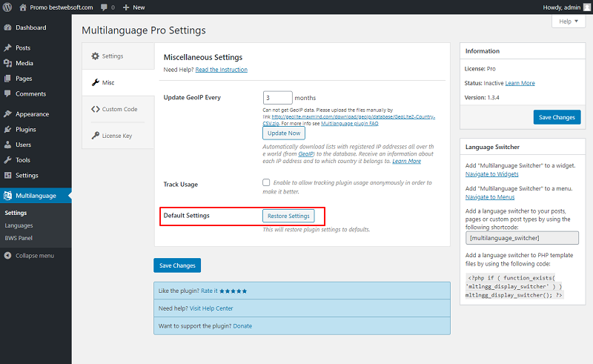Click the Tools wrench icon

coord(7,160)
